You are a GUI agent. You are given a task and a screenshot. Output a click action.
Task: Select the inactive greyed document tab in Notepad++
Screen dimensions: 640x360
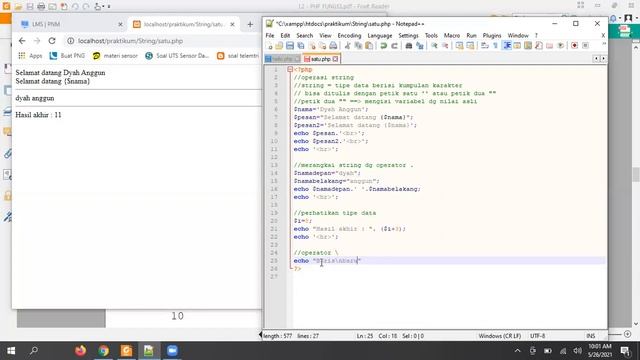tap(282, 59)
